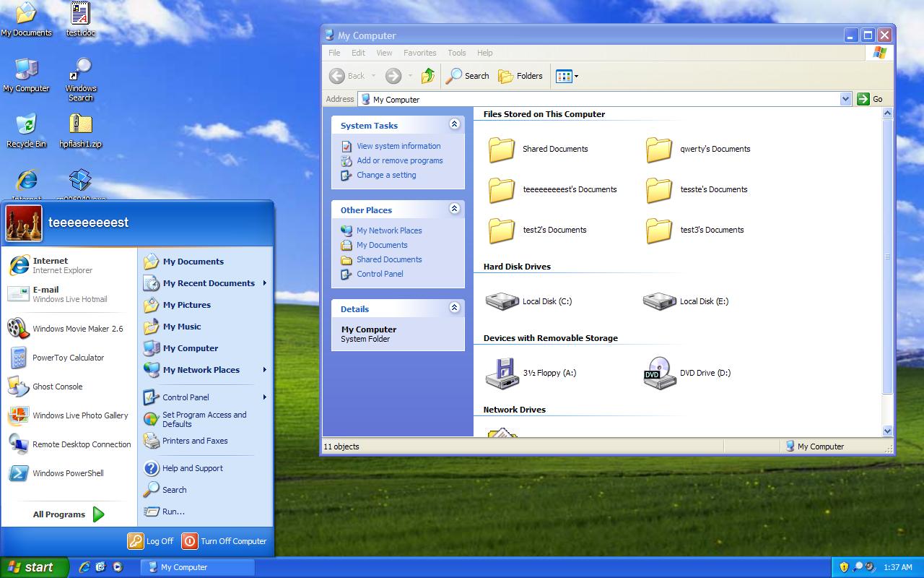Open E-mail Windows Live Hotmail entry
Screen dimensions: 924x578
pos(69,294)
